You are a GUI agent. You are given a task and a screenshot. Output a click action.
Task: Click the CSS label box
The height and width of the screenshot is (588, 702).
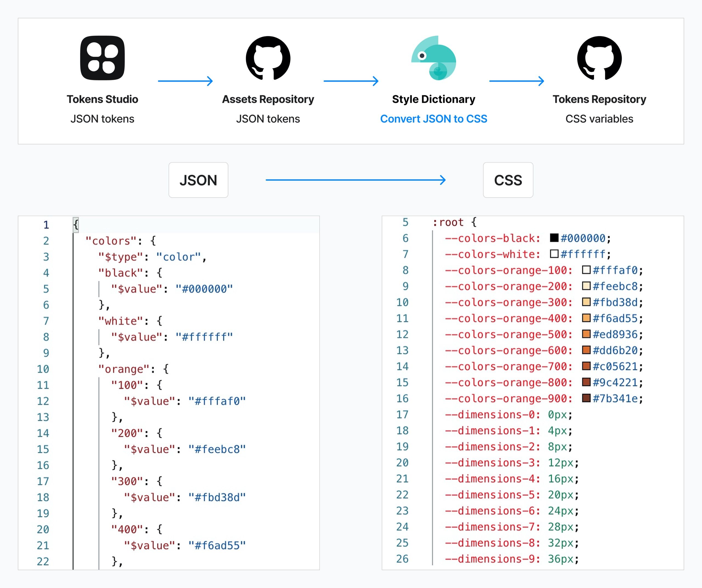tap(508, 180)
